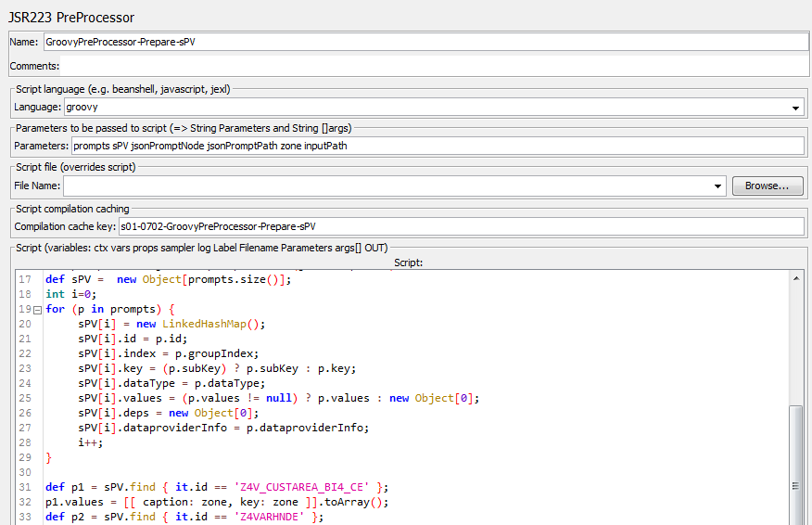
Task: Click line number 17 in the gutter
Action: click(25, 279)
